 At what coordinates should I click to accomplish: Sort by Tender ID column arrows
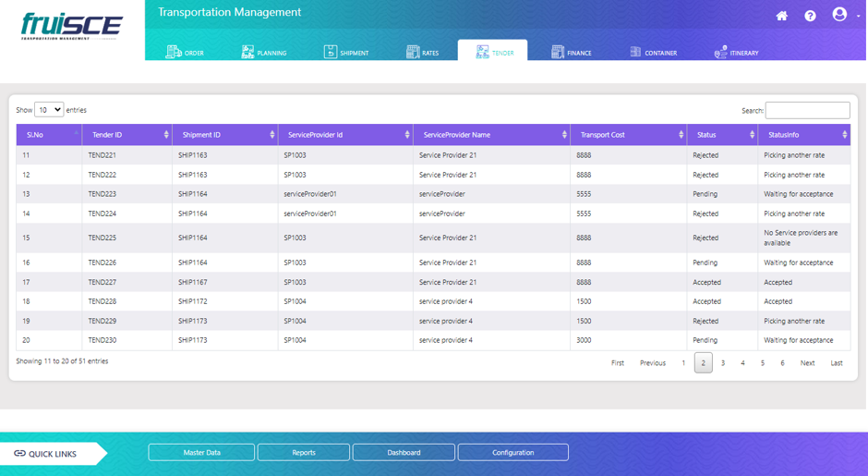(166, 135)
